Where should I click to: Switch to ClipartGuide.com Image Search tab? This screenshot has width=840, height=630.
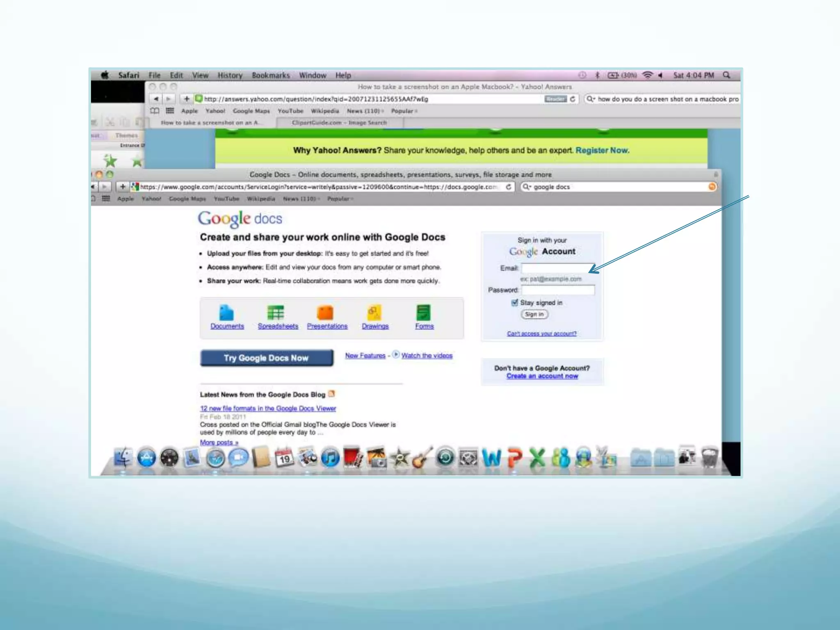(339, 123)
